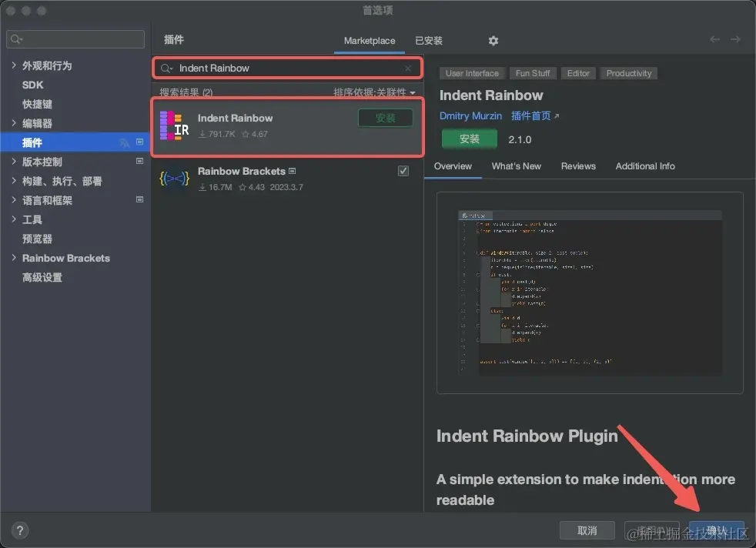Click the Indent Rainbow plugin logo icon
This screenshot has width=756, height=548.
[173, 125]
